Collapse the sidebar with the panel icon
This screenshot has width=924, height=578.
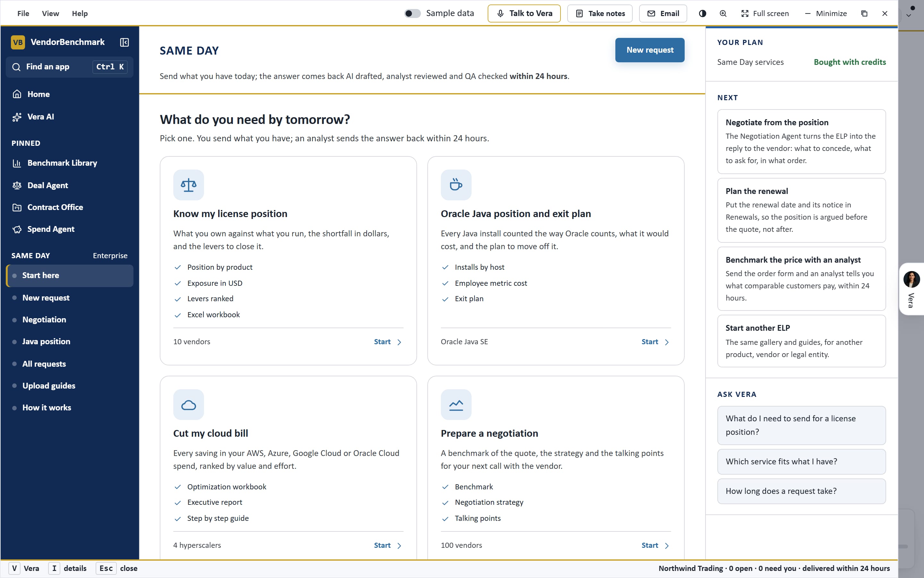[124, 42]
